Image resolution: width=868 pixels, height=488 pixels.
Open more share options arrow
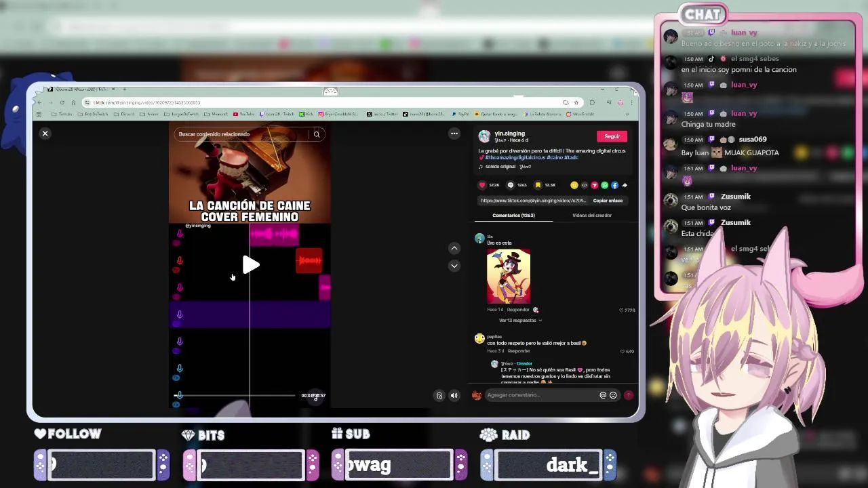(625, 185)
